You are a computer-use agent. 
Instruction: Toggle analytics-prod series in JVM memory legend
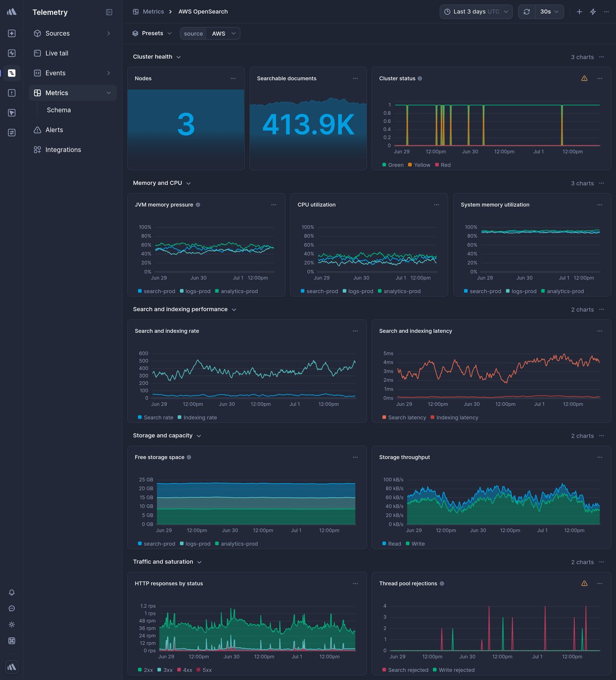point(237,291)
